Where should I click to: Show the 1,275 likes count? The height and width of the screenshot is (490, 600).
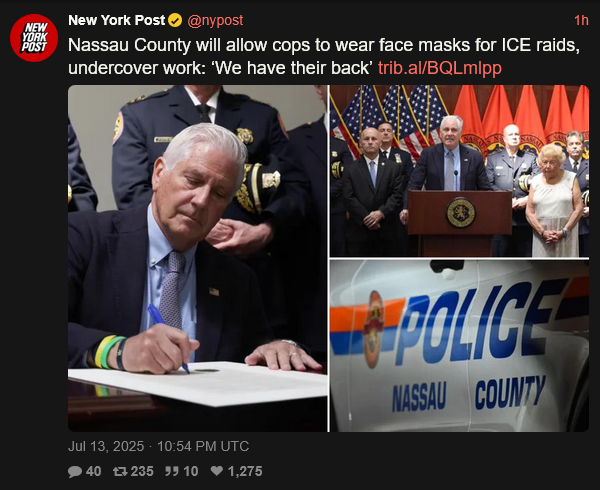coord(245,471)
